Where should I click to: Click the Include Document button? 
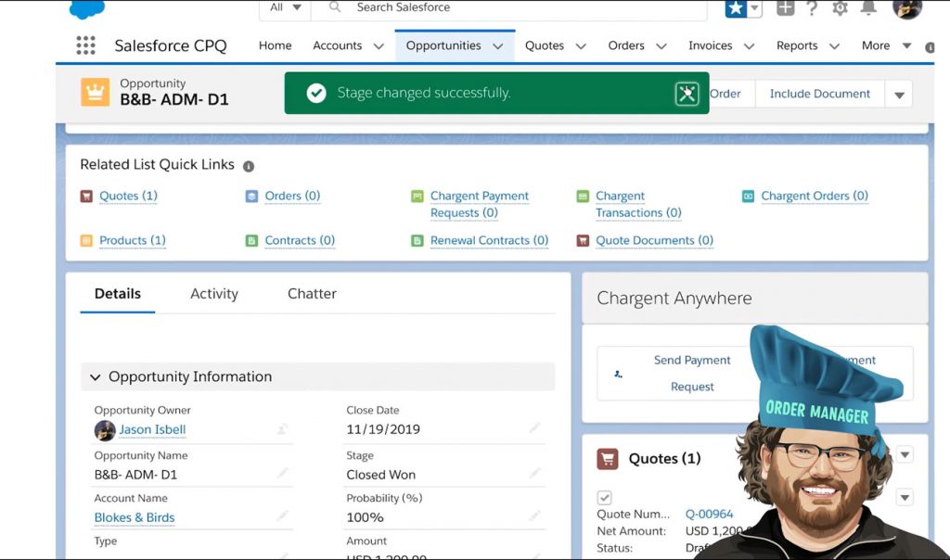pos(820,94)
